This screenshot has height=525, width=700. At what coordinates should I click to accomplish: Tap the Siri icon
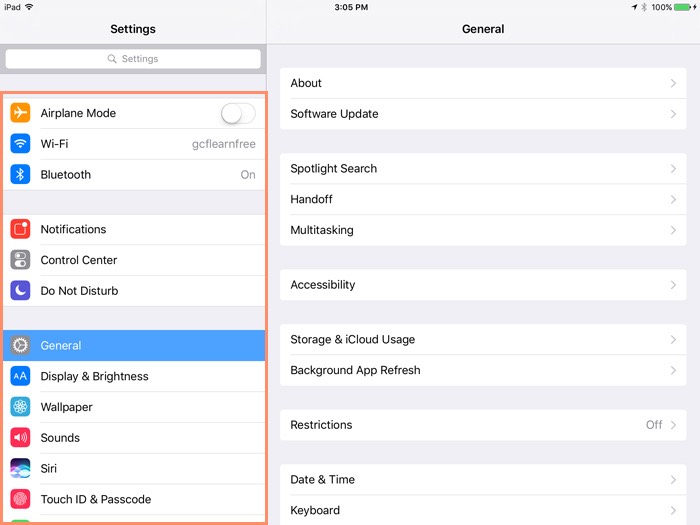pos(20,468)
